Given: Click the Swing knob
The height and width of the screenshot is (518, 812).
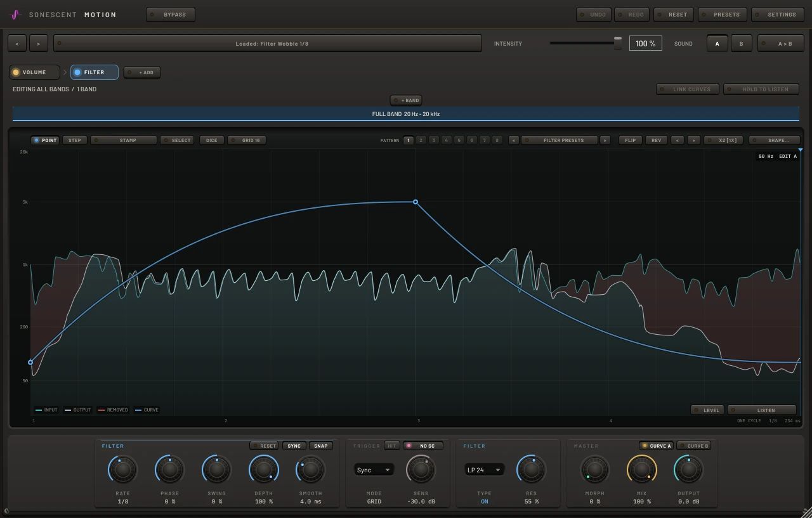Looking at the screenshot, I should point(217,470).
